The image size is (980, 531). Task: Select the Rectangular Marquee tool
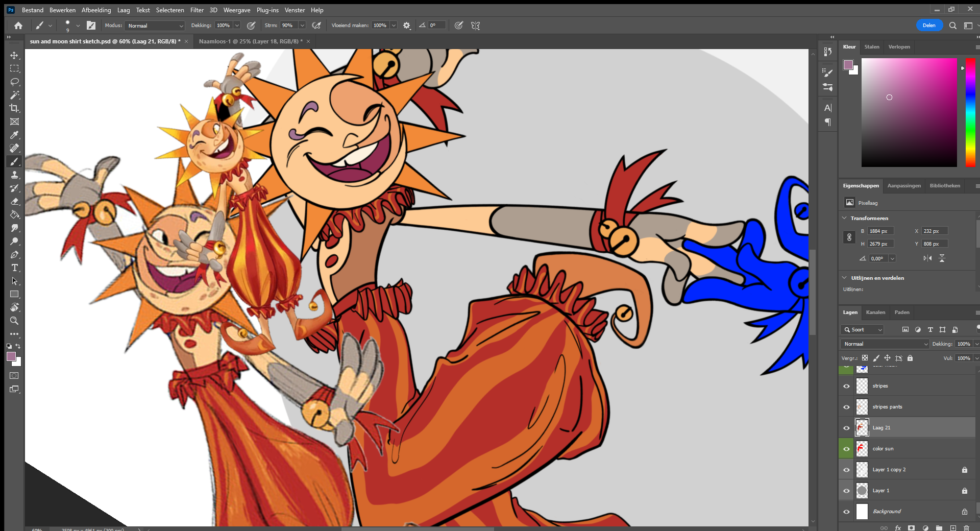(14, 68)
